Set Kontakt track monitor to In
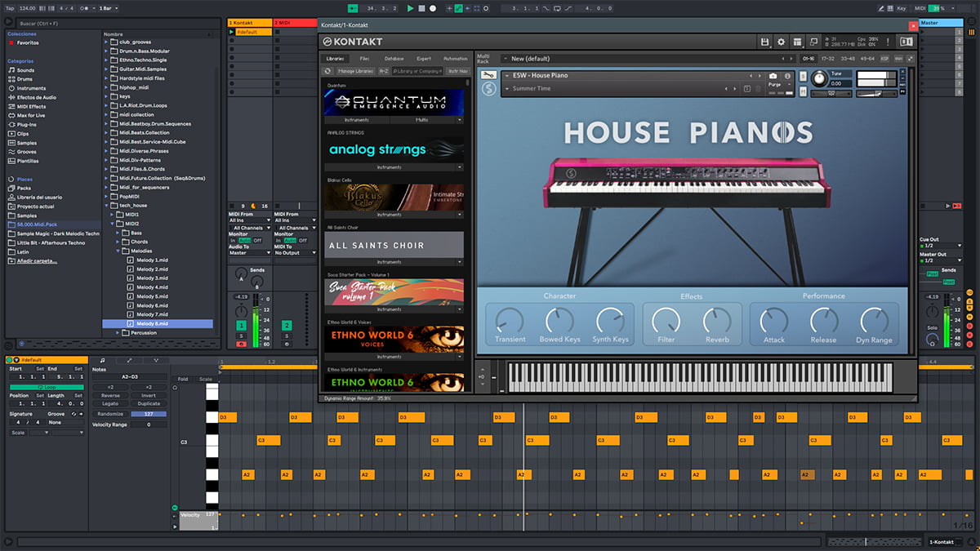Screen dimensions: 980x551 pos(232,240)
